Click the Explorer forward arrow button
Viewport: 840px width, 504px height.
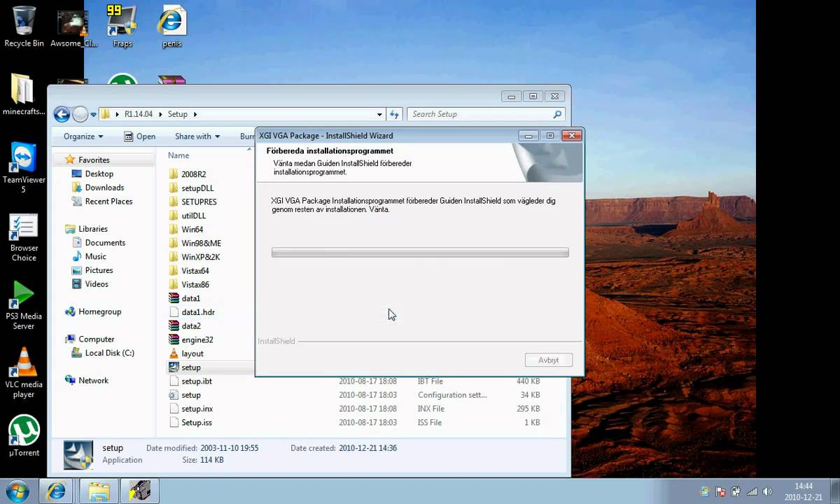pos(80,114)
